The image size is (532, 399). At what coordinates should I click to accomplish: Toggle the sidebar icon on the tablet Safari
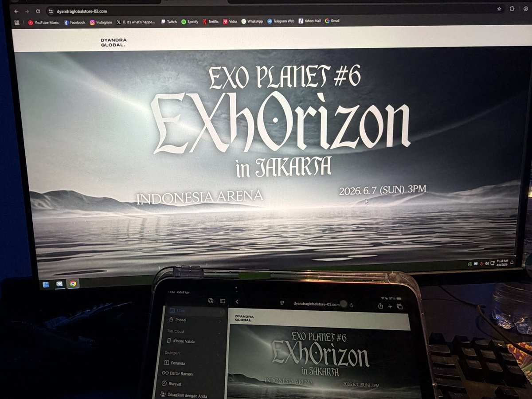coord(223,301)
